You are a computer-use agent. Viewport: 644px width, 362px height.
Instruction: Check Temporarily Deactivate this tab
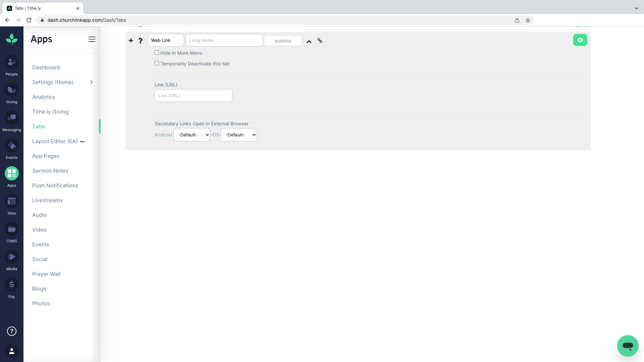(x=157, y=63)
